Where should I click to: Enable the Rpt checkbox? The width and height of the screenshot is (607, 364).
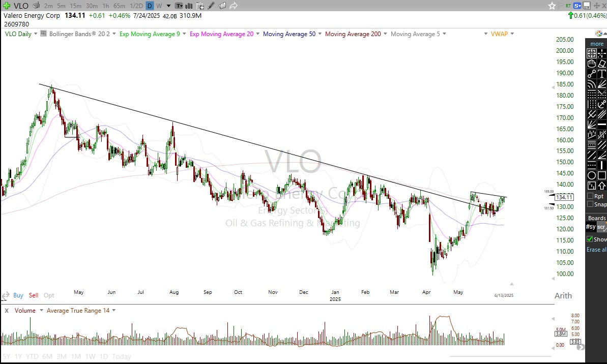coord(590,196)
